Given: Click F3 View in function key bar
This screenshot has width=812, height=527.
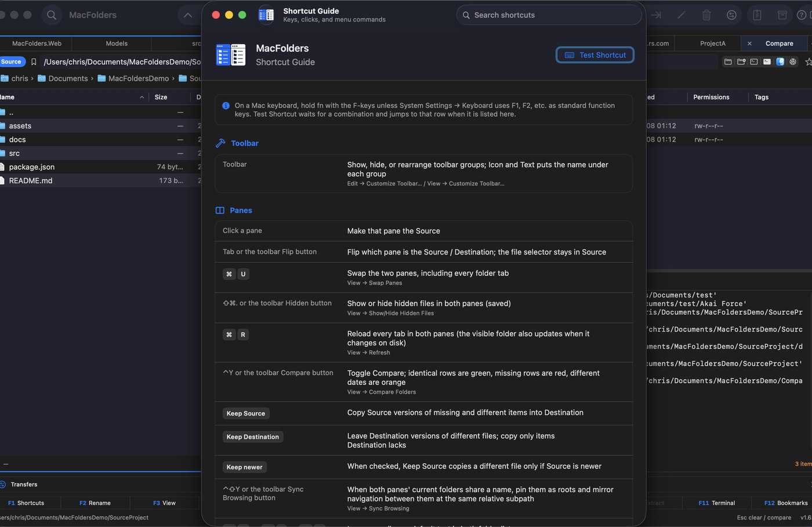Looking at the screenshot, I should click(x=164, y=503).
